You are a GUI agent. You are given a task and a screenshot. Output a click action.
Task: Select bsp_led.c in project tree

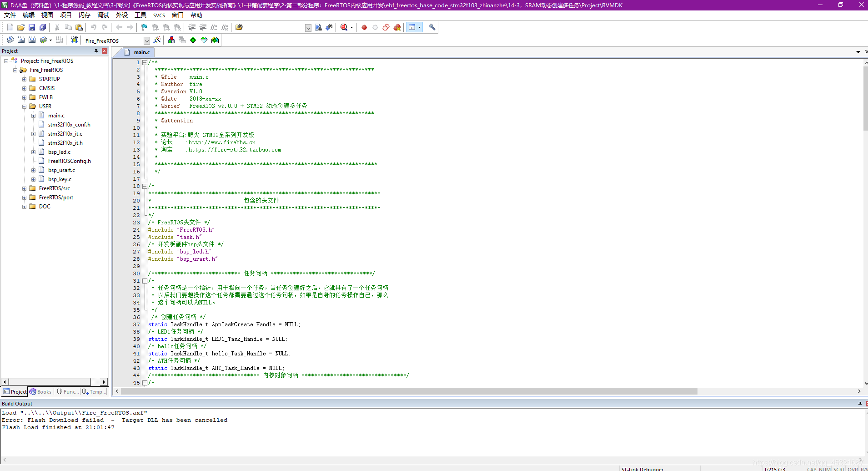[59, 152]
